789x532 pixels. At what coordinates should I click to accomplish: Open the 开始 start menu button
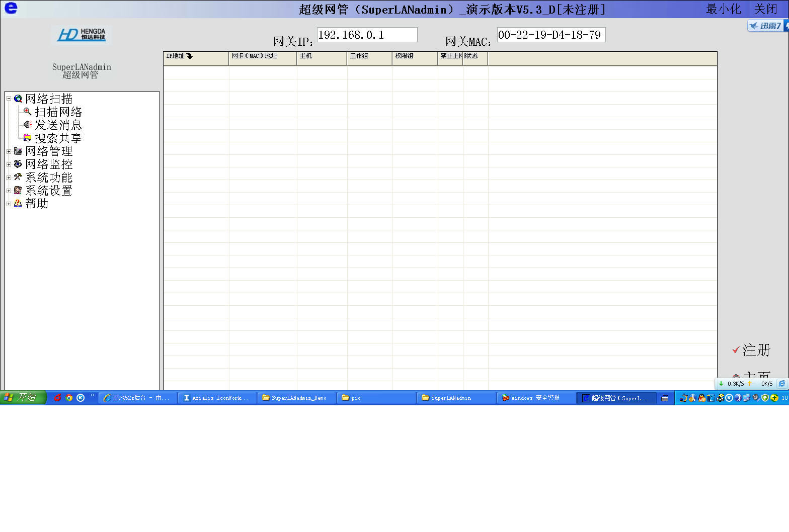pos(23,398)
